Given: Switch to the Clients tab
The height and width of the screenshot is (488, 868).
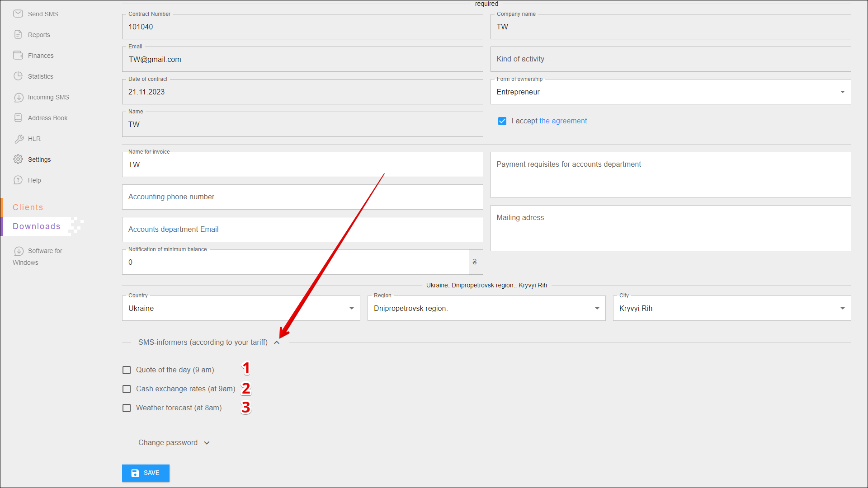Looking at the screenshot, I should pos(28,207).
